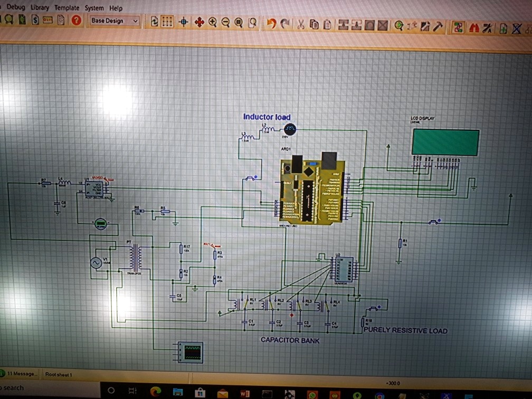Toggle wire autorouter in toolbar
Viewport: 532px width, 399px height.
click(459, 27)
